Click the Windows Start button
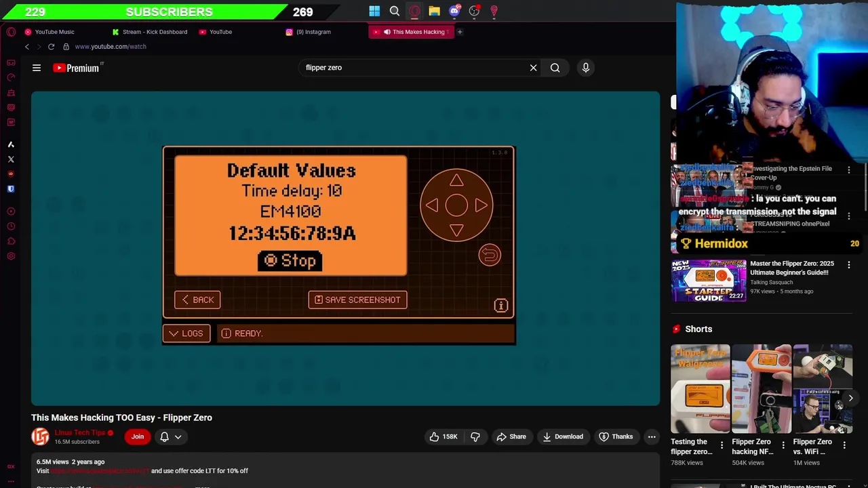The width and height of the screenshot is (868, 488). pos(374,11)
